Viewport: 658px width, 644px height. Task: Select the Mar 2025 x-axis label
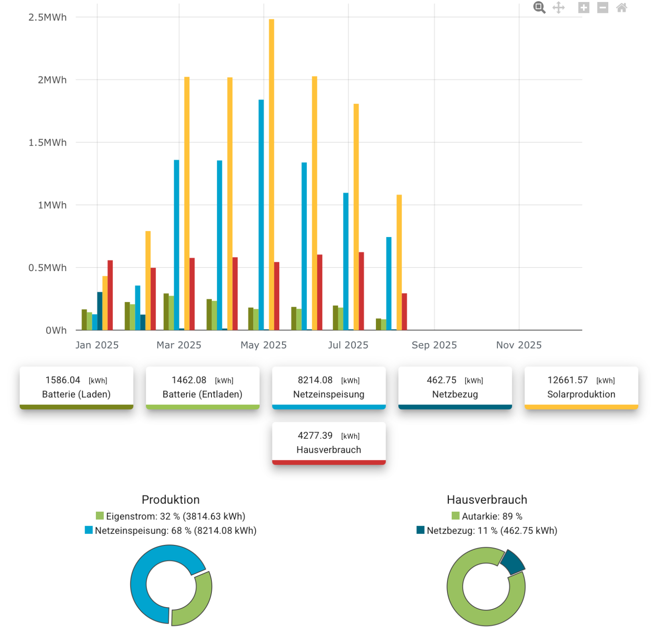coord(179,345)
